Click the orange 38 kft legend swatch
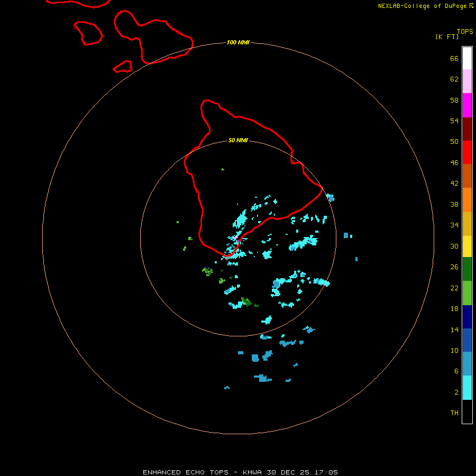This screenshot has height=476, width=476. [467, 200]
